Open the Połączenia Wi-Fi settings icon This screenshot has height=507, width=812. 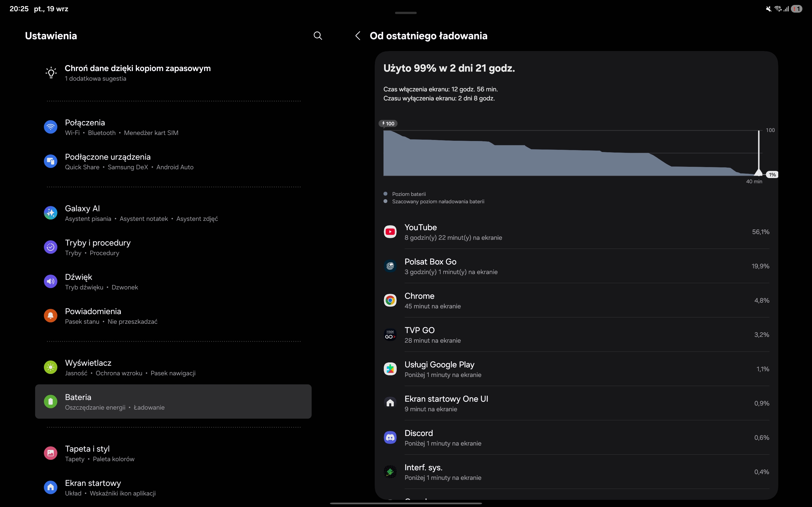pyautogui.click(x=51, y=127)
